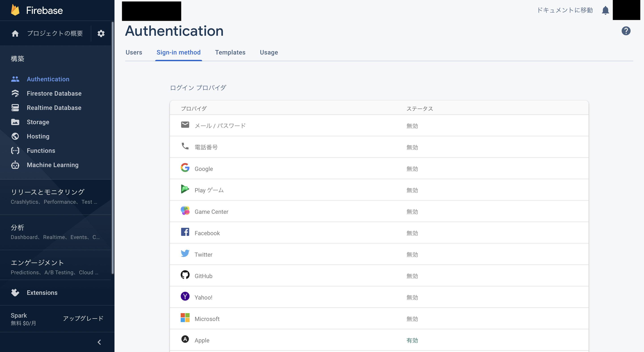Click the project overview home icon
644x352 pixels.
tap(15, 34)
